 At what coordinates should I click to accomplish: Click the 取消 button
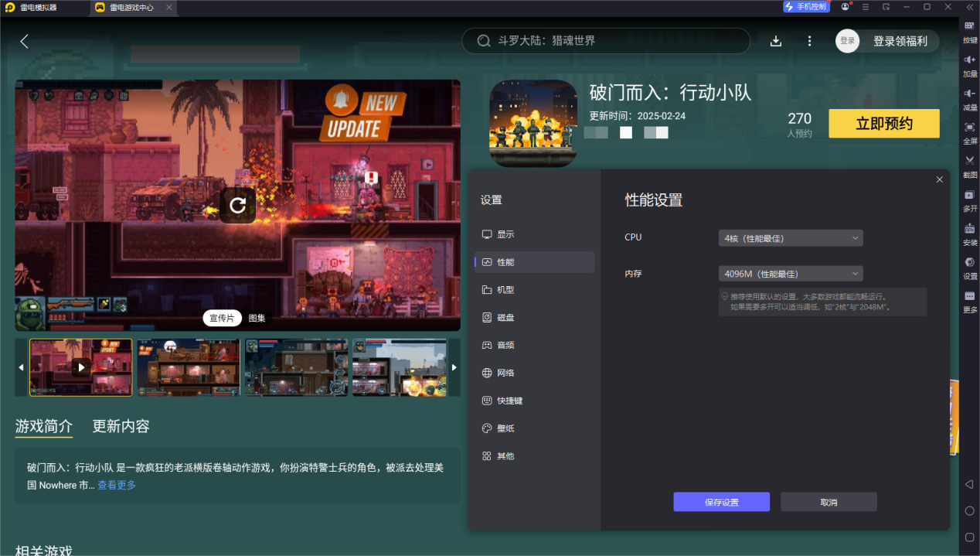[829, 502]
